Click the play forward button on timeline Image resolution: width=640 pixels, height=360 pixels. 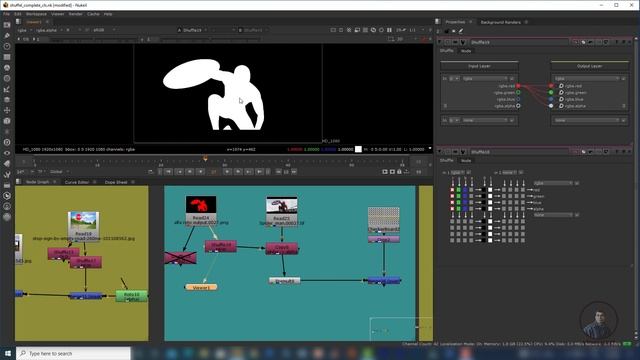227,172
